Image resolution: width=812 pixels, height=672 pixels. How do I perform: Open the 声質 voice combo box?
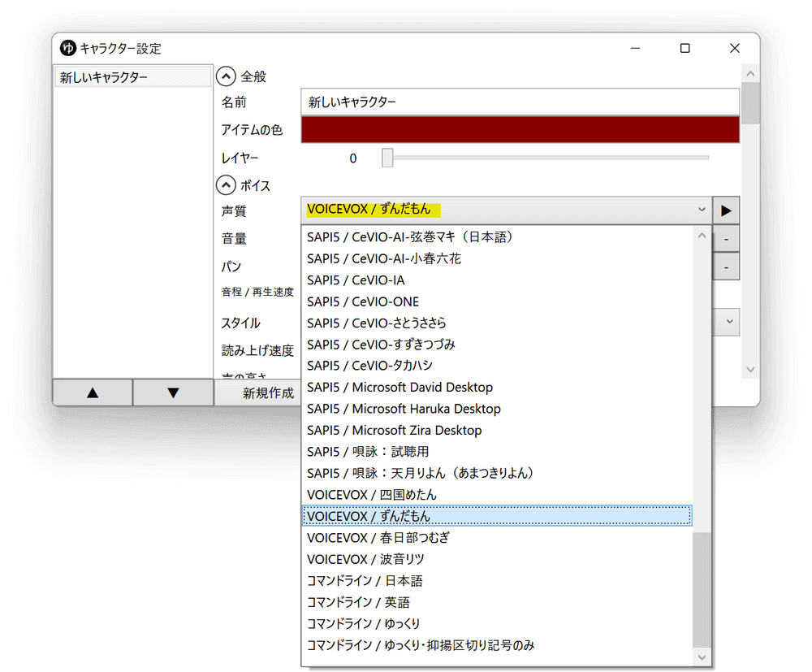pos(702,210)
